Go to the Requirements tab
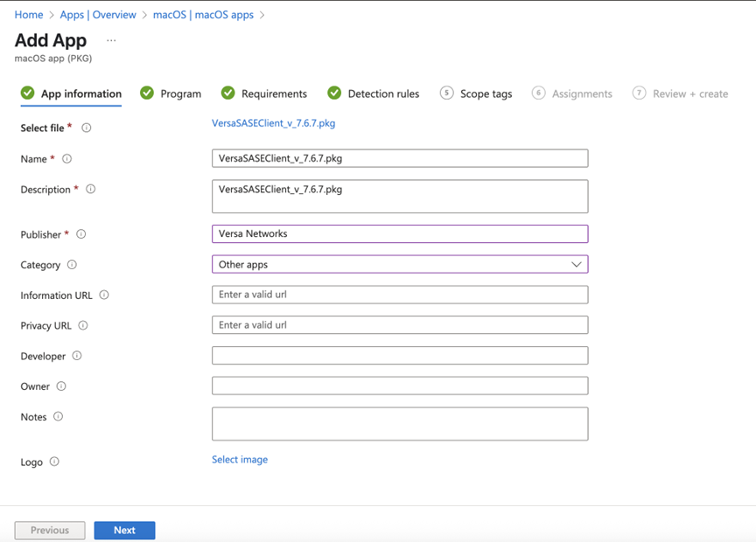 (263, 94)
